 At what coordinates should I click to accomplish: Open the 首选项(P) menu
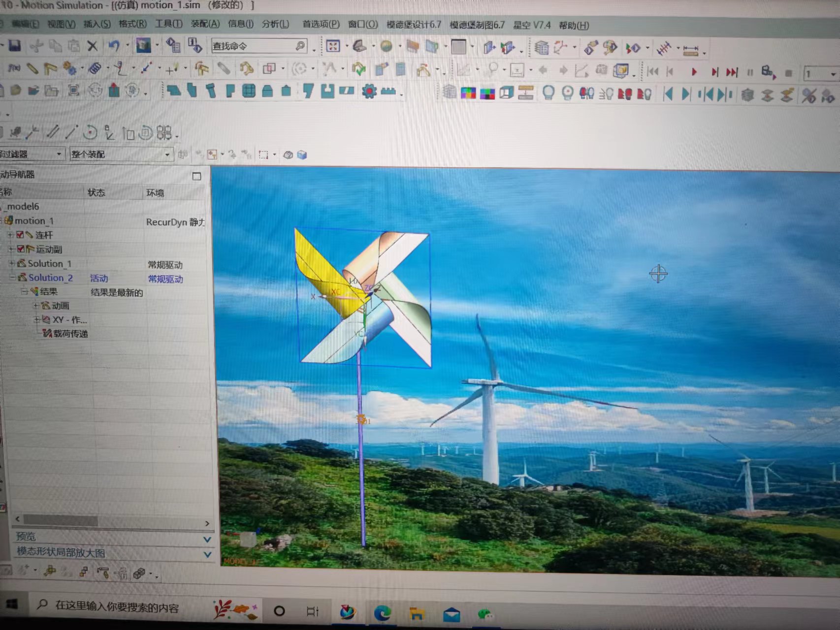(321, 24)
